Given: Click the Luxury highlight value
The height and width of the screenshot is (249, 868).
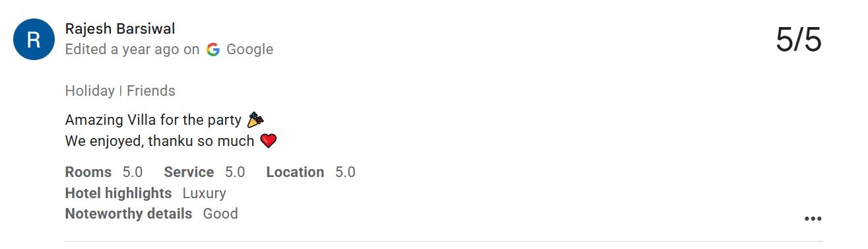Looking at the screenshot, I should pos(204,194).
